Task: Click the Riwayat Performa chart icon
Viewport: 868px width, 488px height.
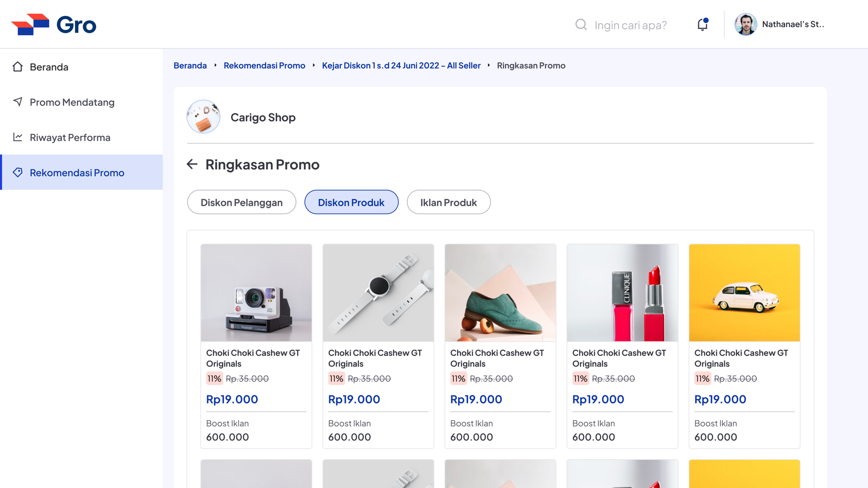Action: pos(18,137)
